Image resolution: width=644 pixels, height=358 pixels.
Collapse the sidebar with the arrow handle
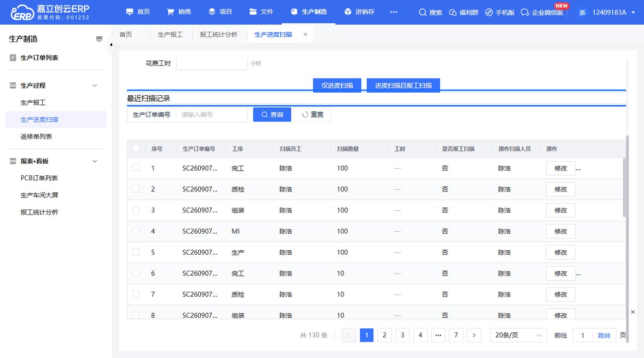(x=111, y=45)
